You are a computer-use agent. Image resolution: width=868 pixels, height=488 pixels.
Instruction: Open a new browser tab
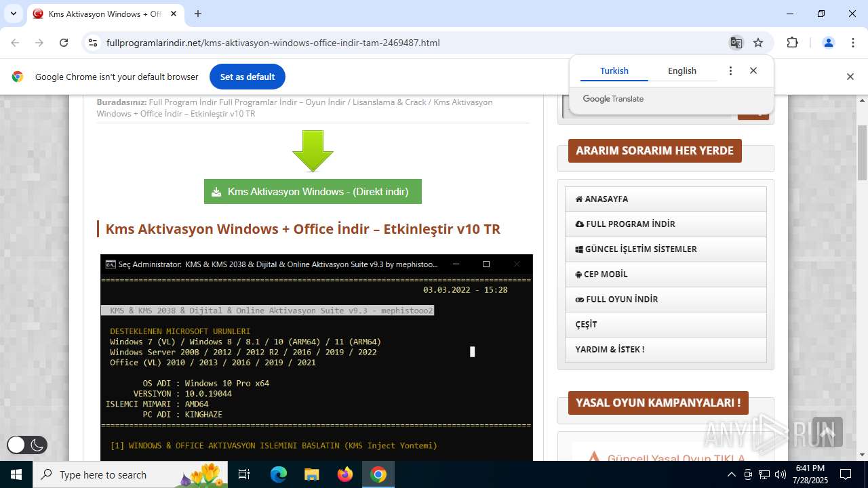pyautogui.click(x=198, y=14)
